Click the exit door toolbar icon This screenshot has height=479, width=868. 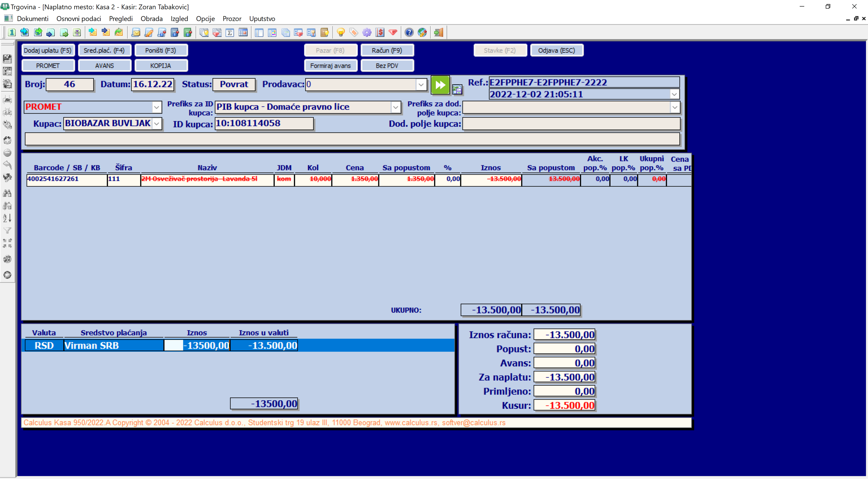[439, 32]
